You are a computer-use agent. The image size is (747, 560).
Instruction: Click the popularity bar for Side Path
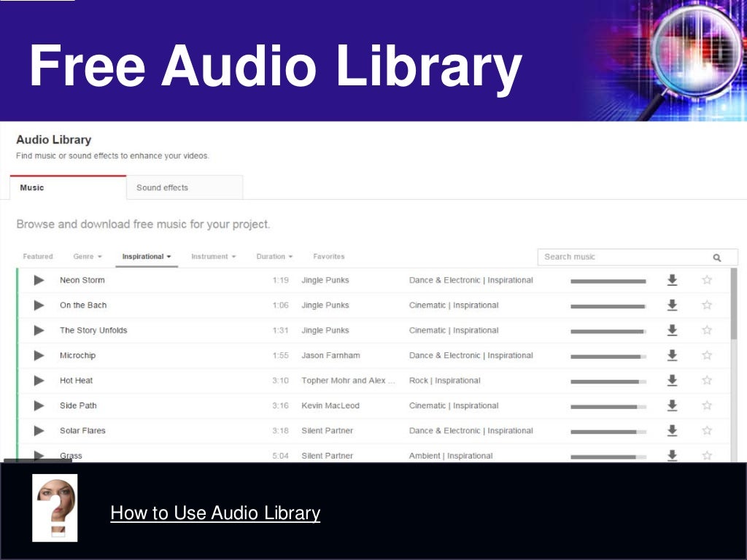pos(608,407)
